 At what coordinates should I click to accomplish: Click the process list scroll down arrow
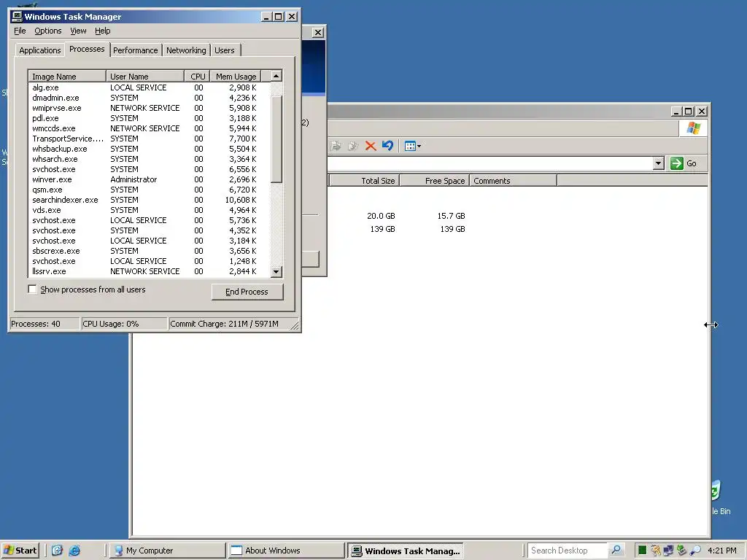point(276,272)
